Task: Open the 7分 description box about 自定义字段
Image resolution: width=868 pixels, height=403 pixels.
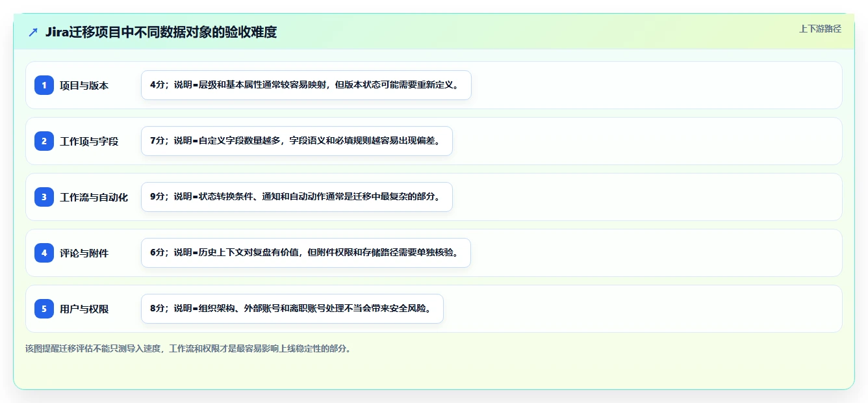Action: (x=296, y=141)
